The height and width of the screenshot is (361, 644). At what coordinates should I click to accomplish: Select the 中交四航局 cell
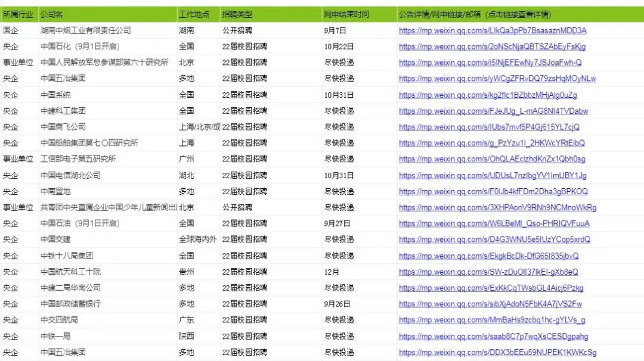[107, 319]
